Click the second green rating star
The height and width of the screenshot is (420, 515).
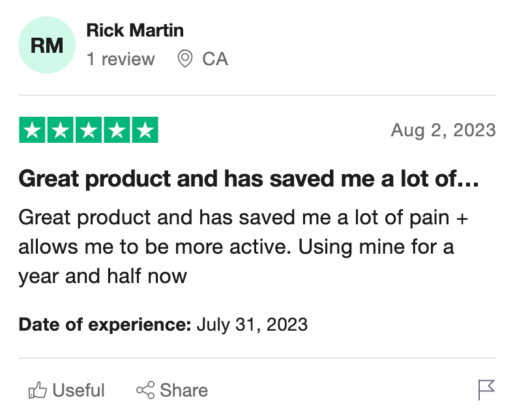click(60, 130)
